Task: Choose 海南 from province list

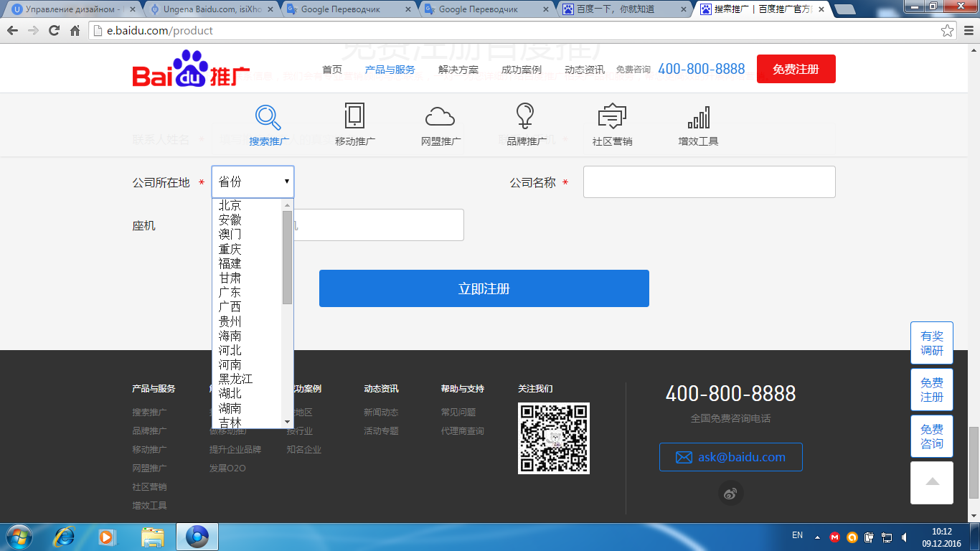Action: (230, 336)
